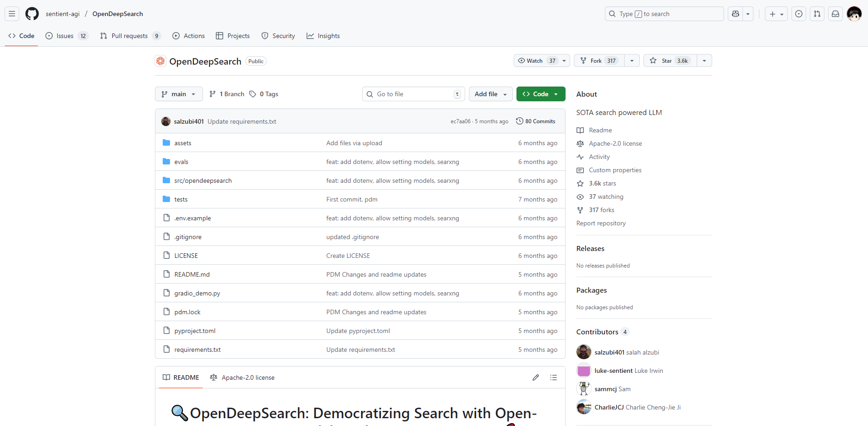868x426 pixels.
Task: Expand the Star button dropdown arrow
Action: [704, 60]
